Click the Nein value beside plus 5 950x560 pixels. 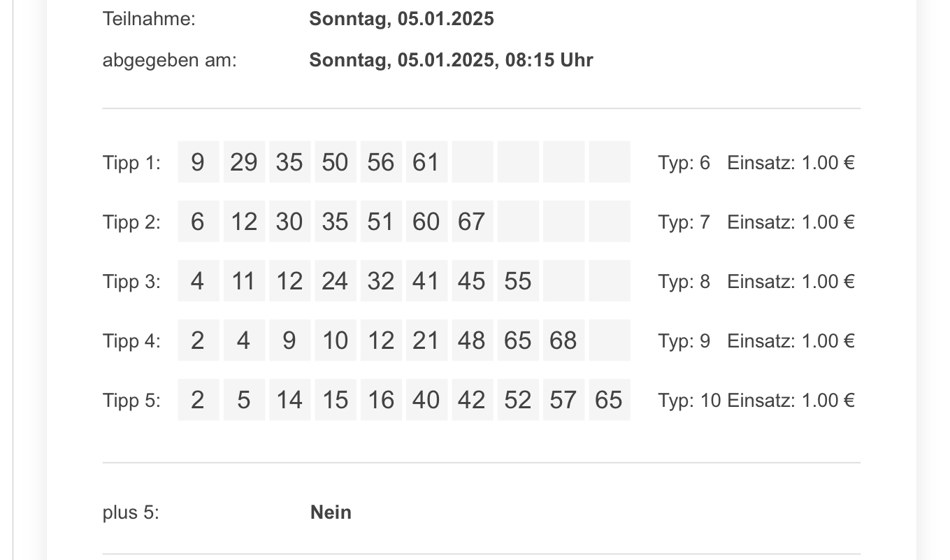pyautogui.click(x=331, y=512)
